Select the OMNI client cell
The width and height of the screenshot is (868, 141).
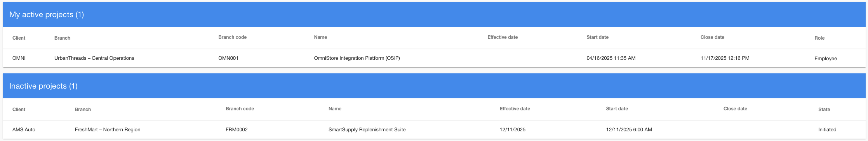click(19, 58)
